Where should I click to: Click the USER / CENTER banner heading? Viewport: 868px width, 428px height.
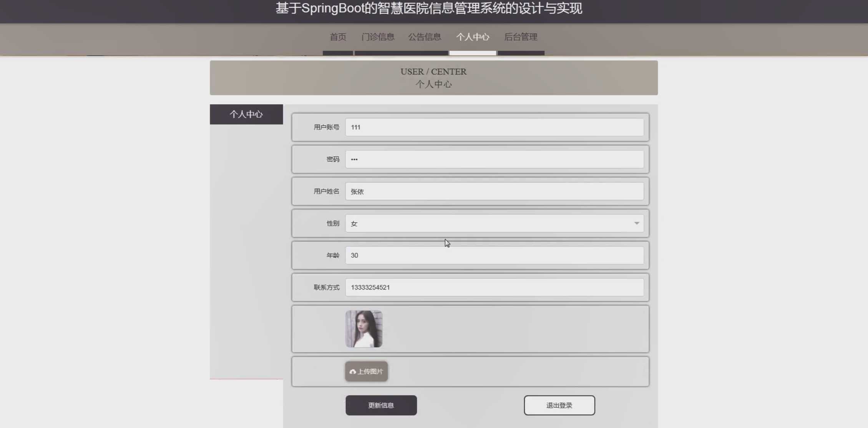click(433, 72)
